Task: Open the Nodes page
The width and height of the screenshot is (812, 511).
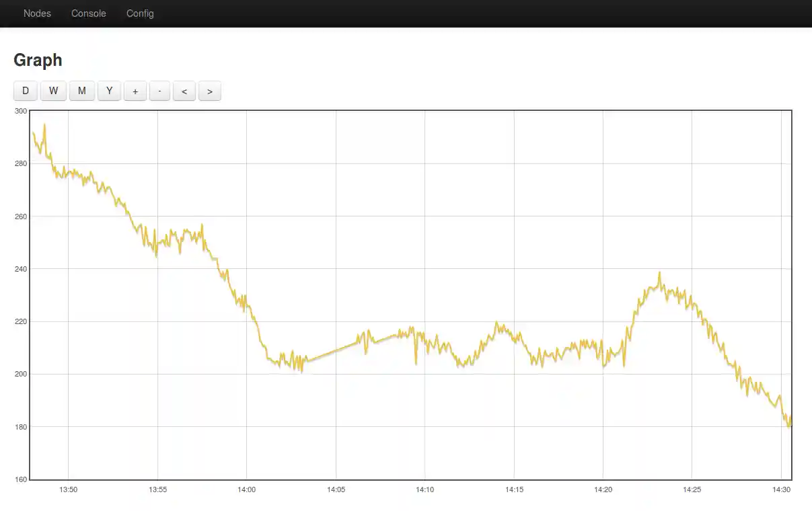Action: 37,13
